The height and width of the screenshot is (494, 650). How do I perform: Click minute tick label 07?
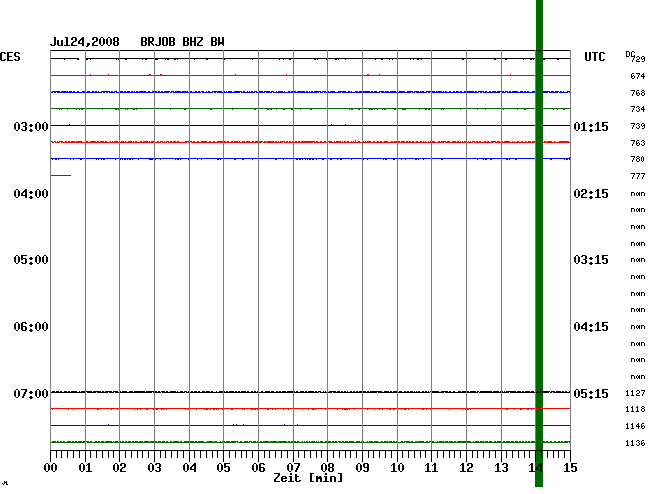(293, 468)
